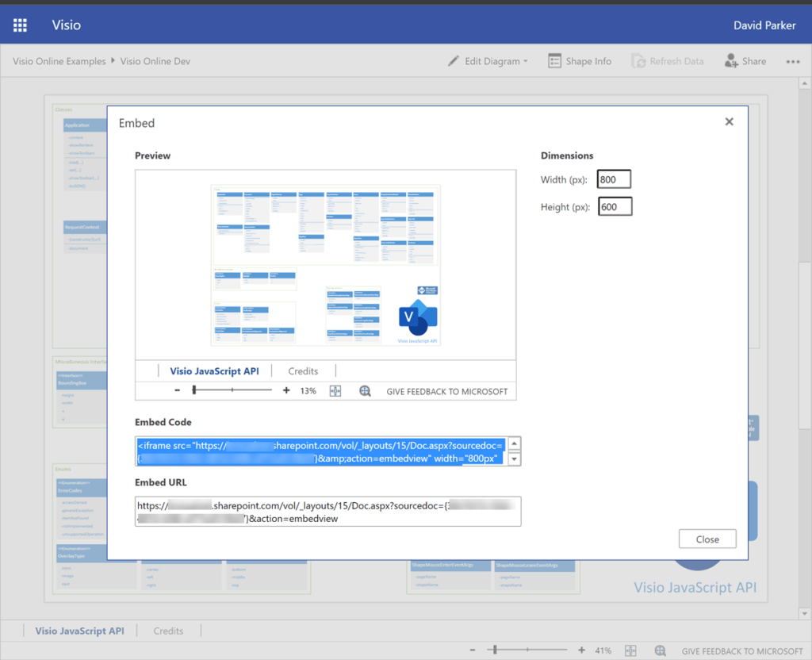Open the Edit Diagram dropdown
Image resolution: width=812 pixels, height=660 pixels.
[487, 60]
